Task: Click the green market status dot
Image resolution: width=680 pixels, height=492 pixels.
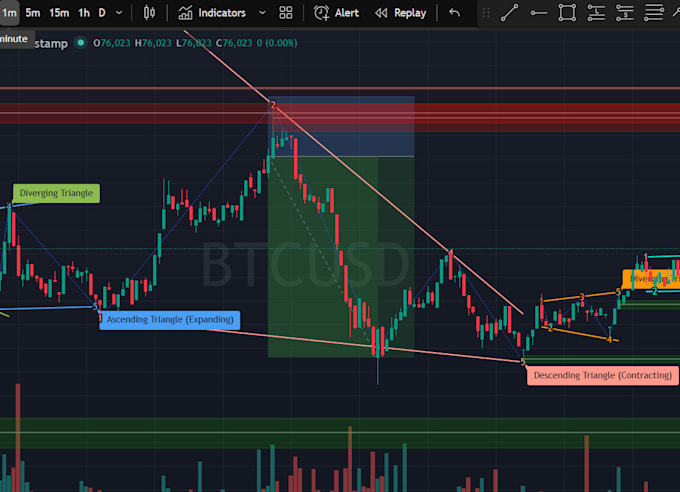Action: 80,43
